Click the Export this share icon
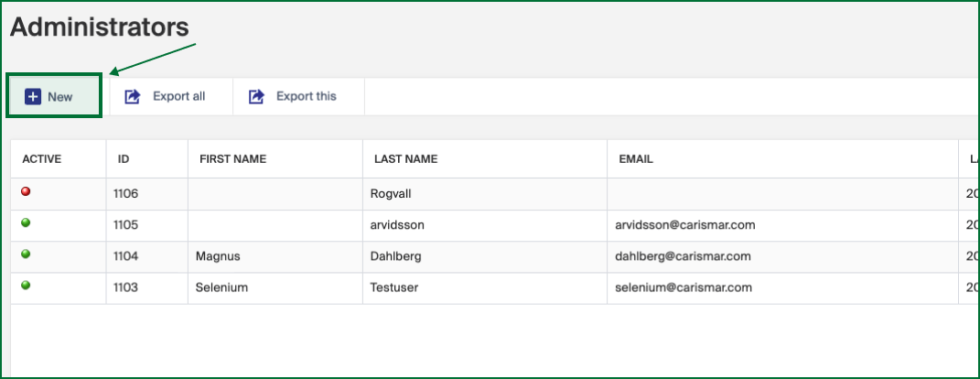This screenshot has width=980, height=379. (256, 96)
